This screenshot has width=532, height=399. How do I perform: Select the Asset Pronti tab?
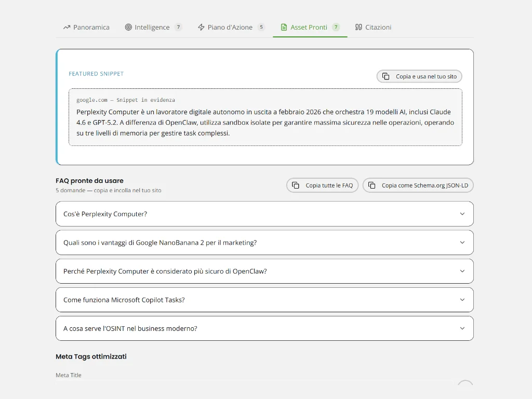pyautogui.click(x=310, y=27)
